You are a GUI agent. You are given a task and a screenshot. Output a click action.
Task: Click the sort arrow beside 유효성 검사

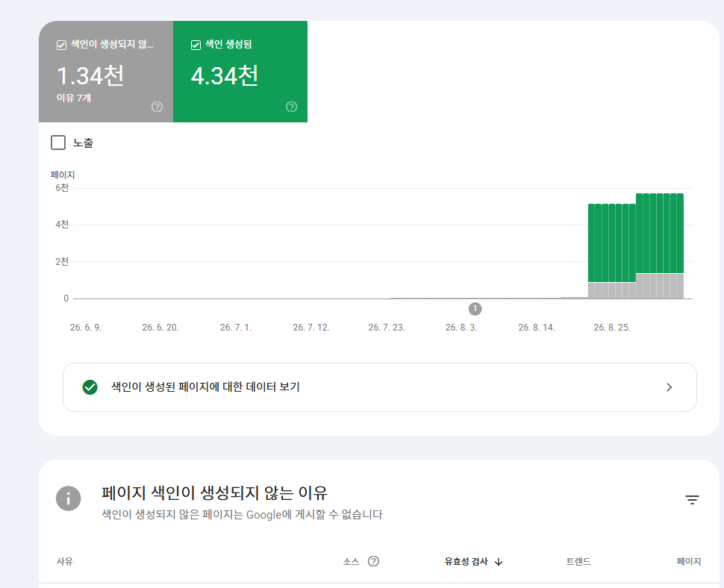coord(498,562)
